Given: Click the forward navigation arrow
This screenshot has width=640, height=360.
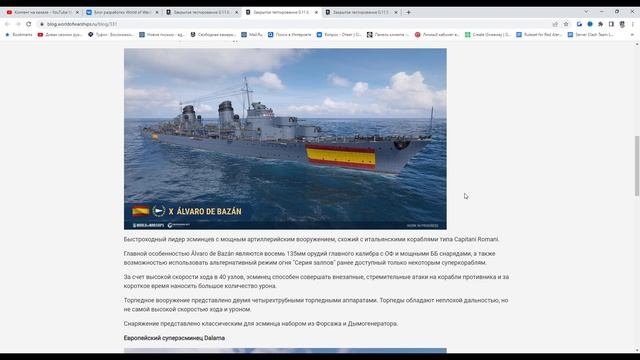Looking at the screenshot, I should point(18,24).
